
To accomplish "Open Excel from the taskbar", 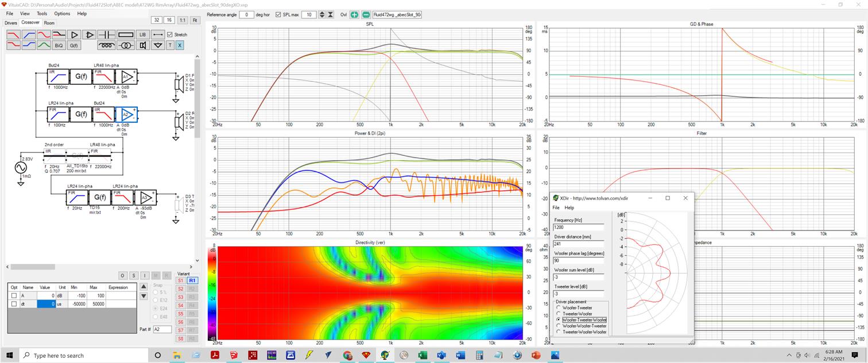I will [x=422, y=355].
